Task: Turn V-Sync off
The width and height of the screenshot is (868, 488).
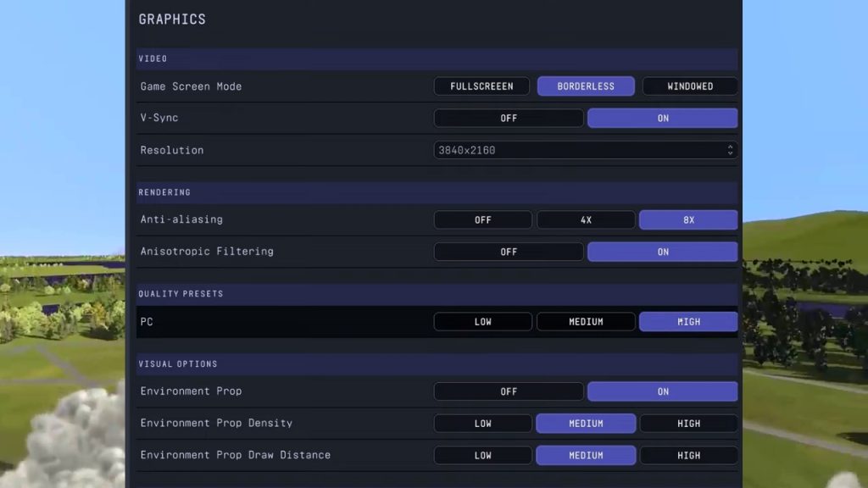Action: coord(509,119)
